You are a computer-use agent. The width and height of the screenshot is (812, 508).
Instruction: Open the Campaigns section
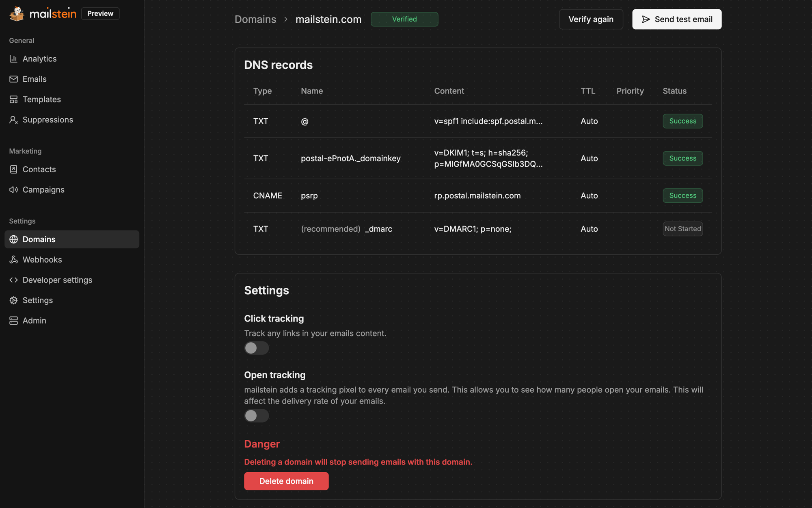pos(72,190)
